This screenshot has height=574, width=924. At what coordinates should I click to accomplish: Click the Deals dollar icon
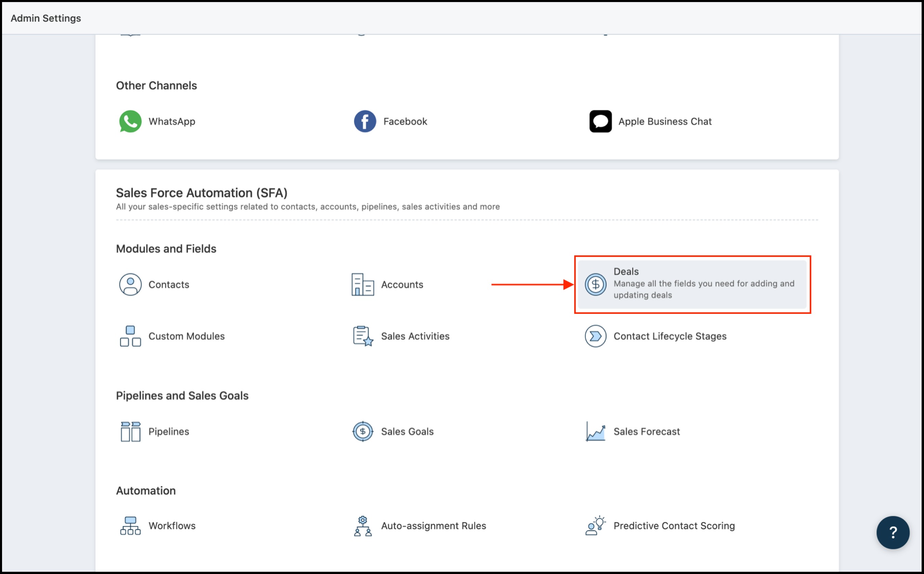tap(595, 284)
